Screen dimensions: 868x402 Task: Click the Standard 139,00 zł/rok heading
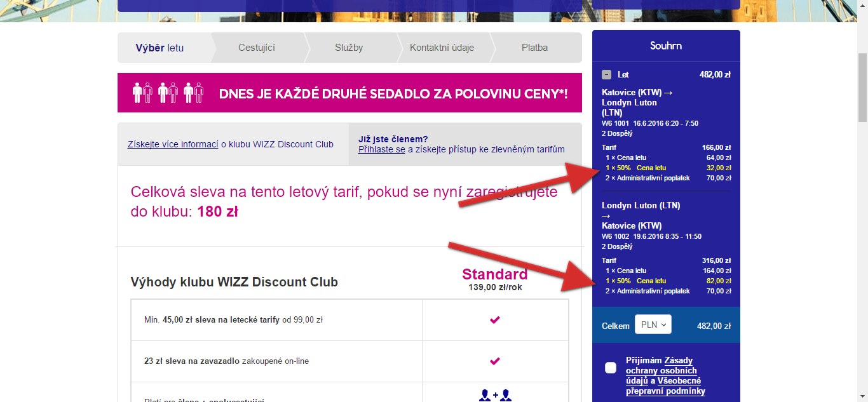tap(495, 279)
